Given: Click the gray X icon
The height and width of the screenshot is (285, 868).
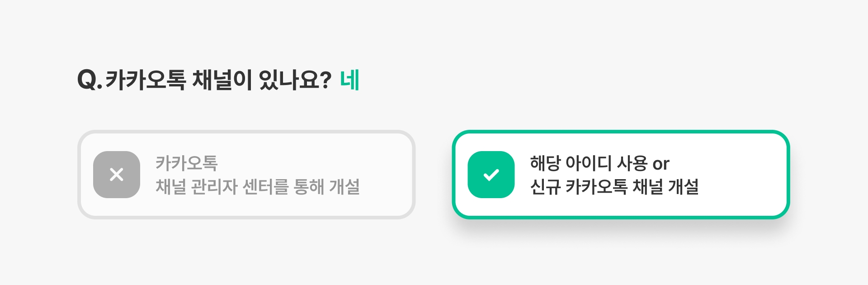Looking at the screenshot, I should tap(117, 175).
